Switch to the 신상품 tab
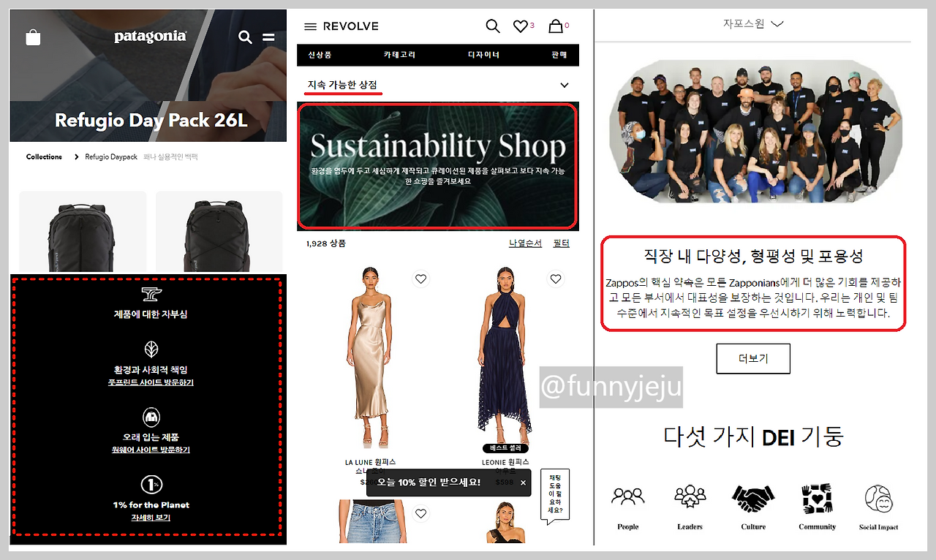The width and height of the screenshot is (936, 560). (320, 55)
